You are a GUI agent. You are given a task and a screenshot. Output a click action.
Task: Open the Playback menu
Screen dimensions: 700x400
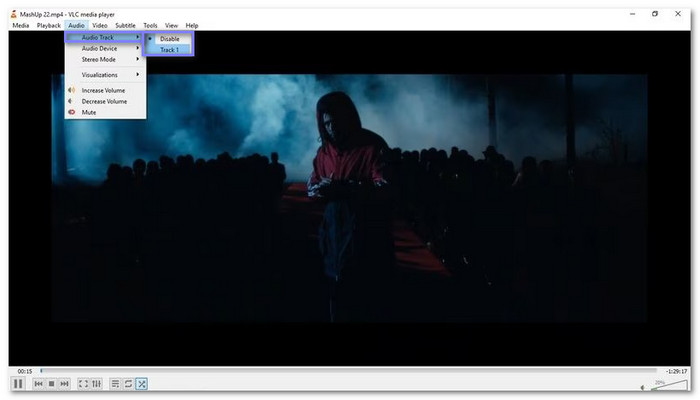49,25
